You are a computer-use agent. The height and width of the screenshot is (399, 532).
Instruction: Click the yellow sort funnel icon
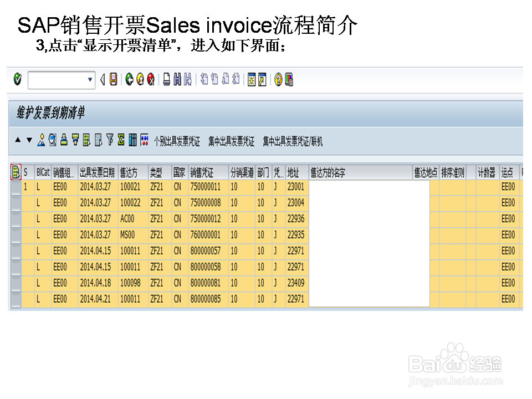75,140
